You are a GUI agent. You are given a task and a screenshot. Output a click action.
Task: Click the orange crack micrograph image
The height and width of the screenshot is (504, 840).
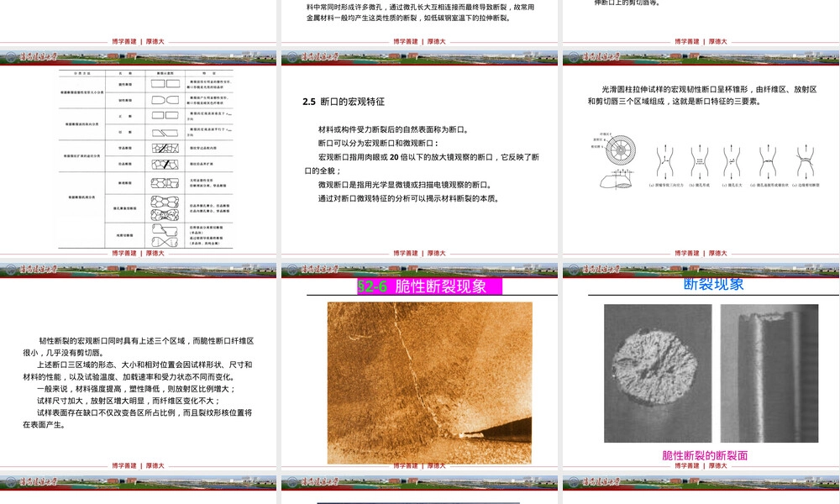(429, 382)
